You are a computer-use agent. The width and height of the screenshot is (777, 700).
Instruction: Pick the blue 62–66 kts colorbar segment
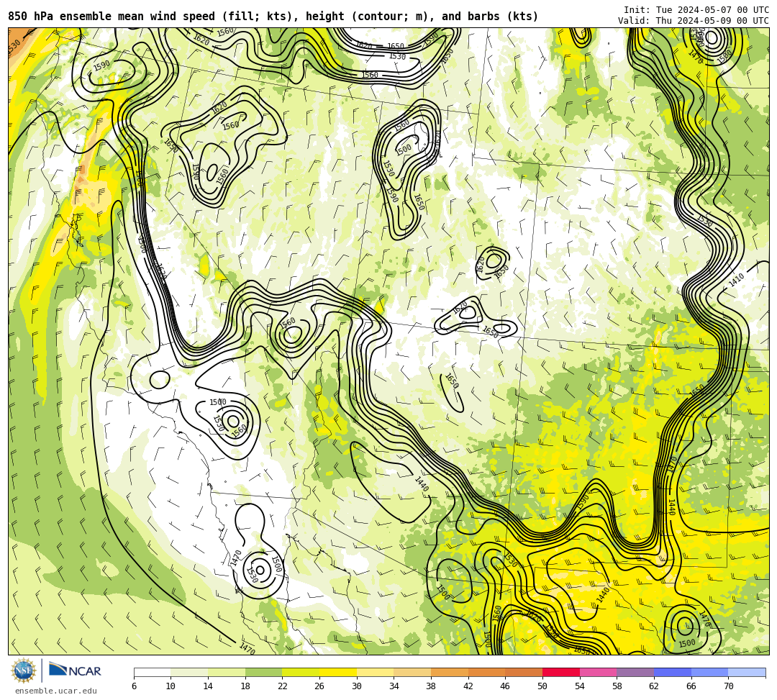(673, 673)
